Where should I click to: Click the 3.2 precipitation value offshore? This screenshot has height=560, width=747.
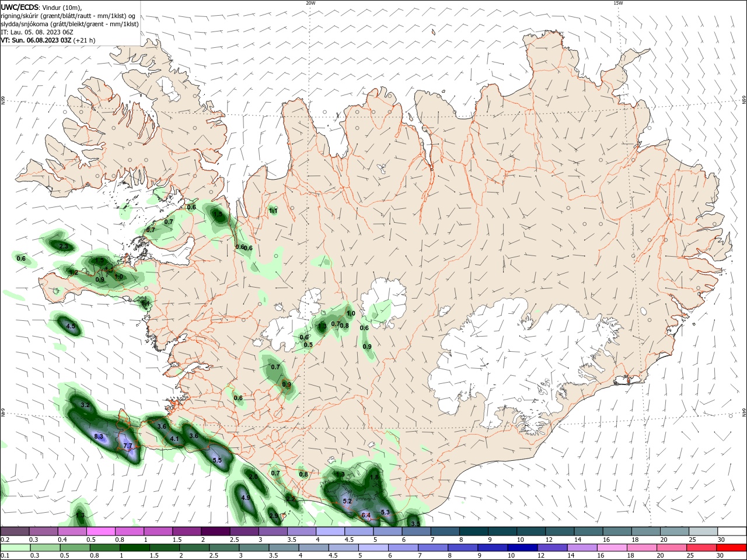pos(85,405)
